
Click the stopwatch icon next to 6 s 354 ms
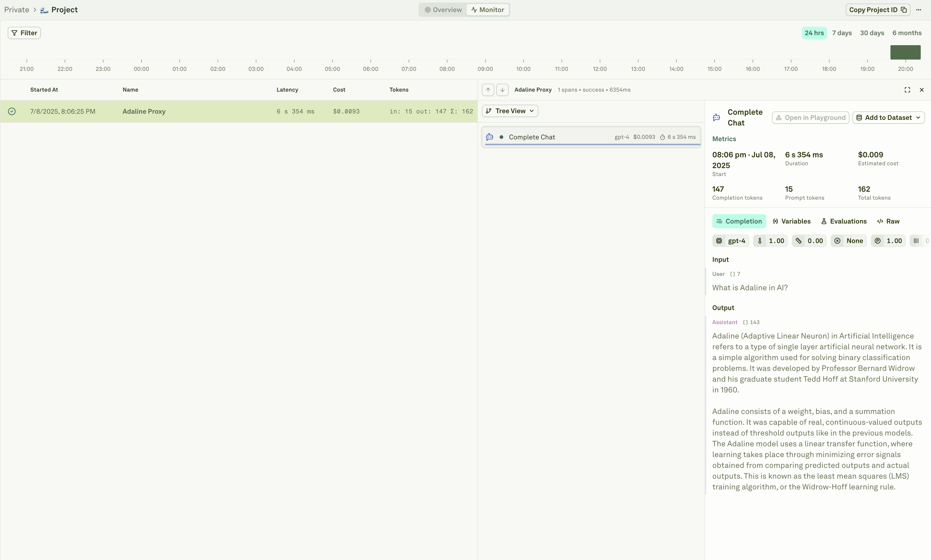662,137
